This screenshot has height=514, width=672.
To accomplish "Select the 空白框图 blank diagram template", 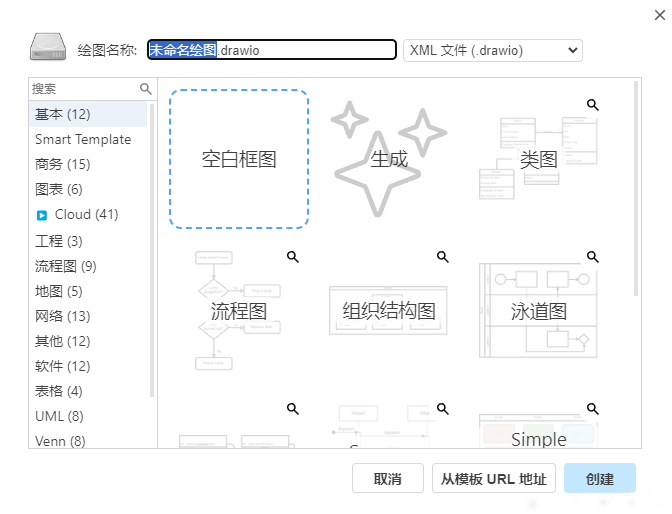I will click(x=239, y=159).
